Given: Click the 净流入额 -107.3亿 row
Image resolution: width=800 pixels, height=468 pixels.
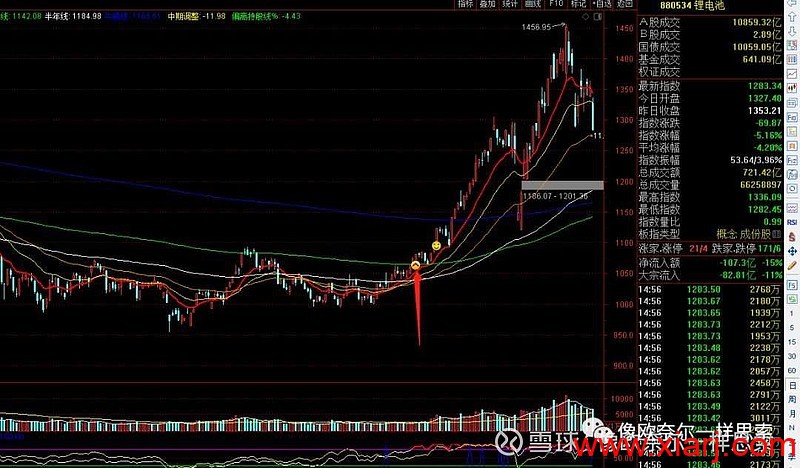Looking at the screenshot, I should tap(710, 263).
